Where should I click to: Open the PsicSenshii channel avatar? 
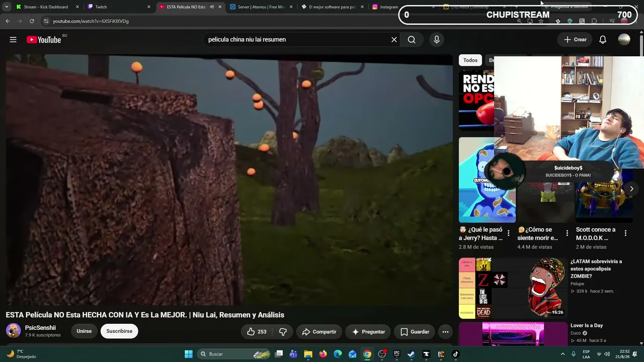[x=13, y=331]
